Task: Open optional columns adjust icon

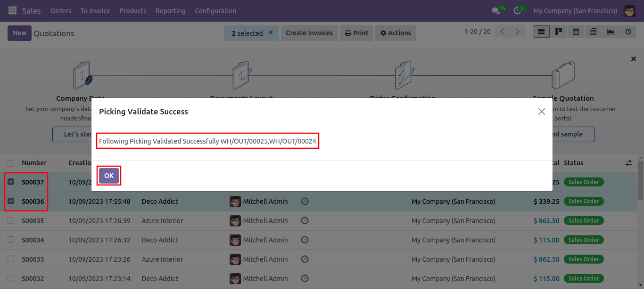Action: (x=629, y=163)
